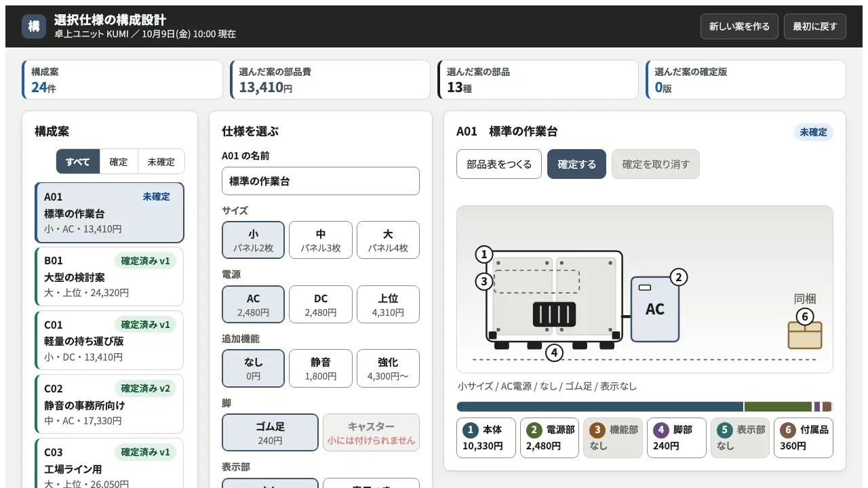The image size is (868, 488).
Task: Click 部品表をつくる button
Action: (x=499, y=164)
